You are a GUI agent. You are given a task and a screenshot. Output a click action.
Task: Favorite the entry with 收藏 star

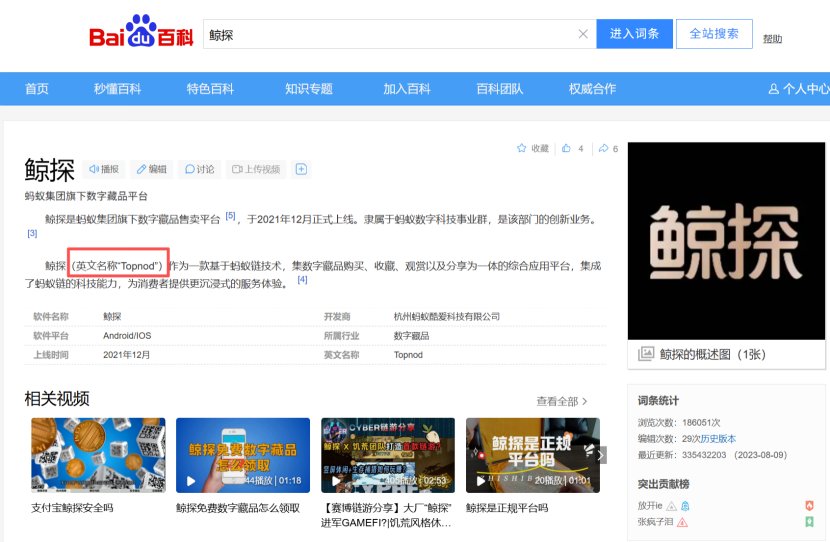pyautogui.click(x=533, y=149)
